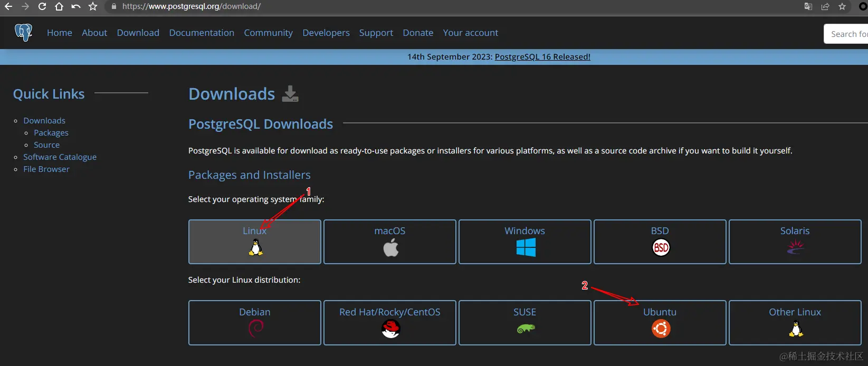Click the Ubuntu orange circle logo
This screenshot has width=868, height=366.
(x=661, y=329)
